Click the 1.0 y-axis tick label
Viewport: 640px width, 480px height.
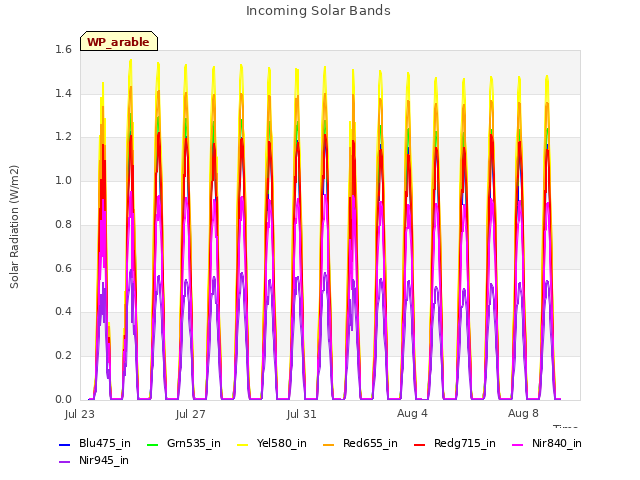click(x=63, y=180)
